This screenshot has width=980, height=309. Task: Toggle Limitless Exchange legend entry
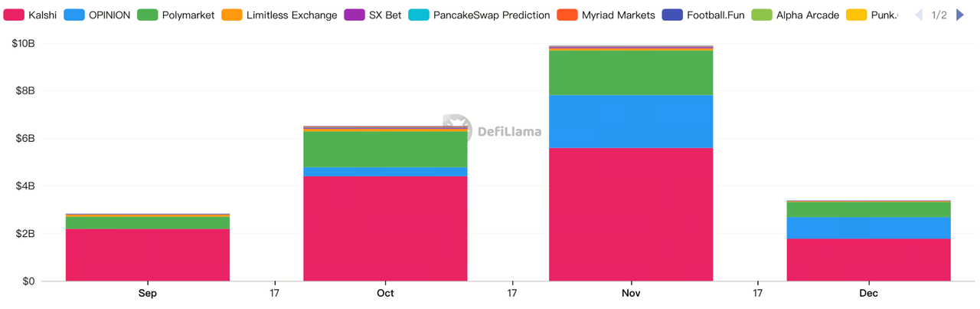pos(232,15)
